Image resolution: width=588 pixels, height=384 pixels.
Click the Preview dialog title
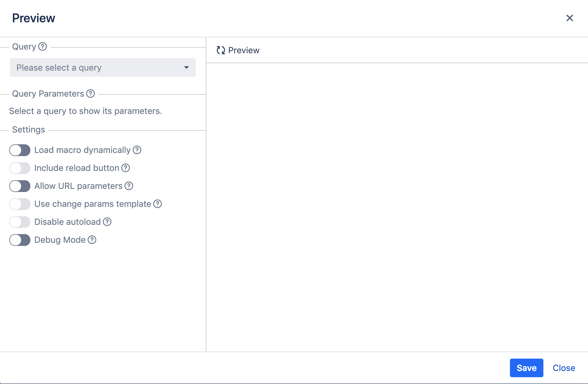tap(33, 18)
